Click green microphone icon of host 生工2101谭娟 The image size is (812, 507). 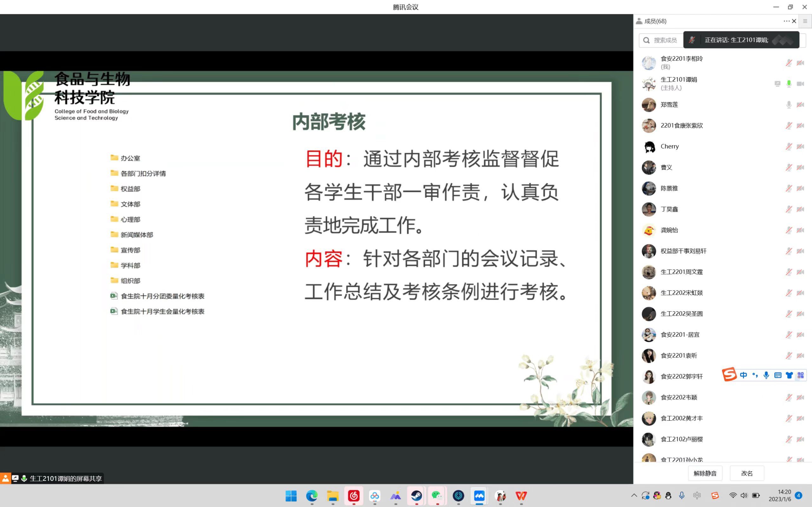point(789,84)
